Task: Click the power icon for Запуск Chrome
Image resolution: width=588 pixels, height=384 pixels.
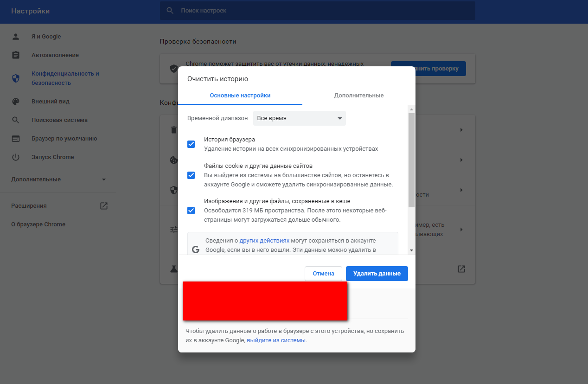Action: tap(16, 157)
